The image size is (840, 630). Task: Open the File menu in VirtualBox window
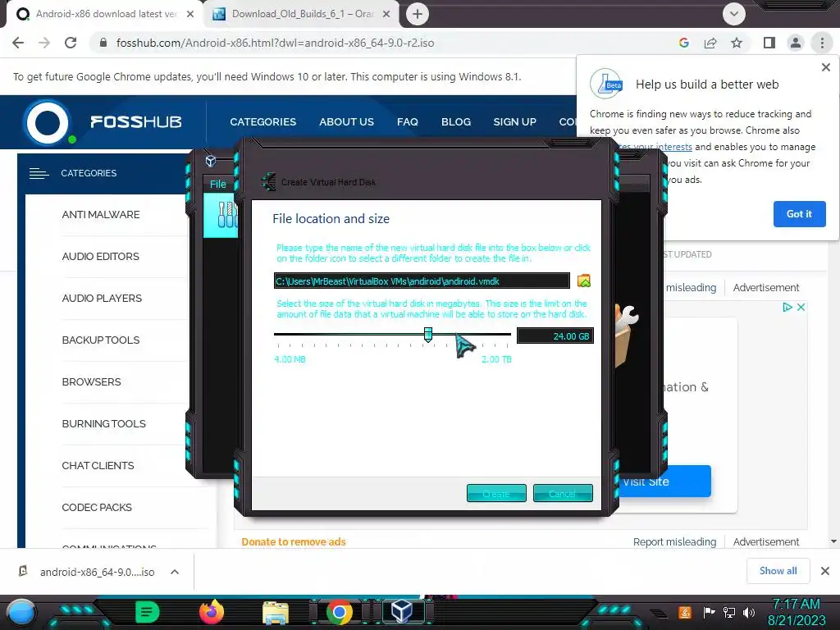coord(218,185)
